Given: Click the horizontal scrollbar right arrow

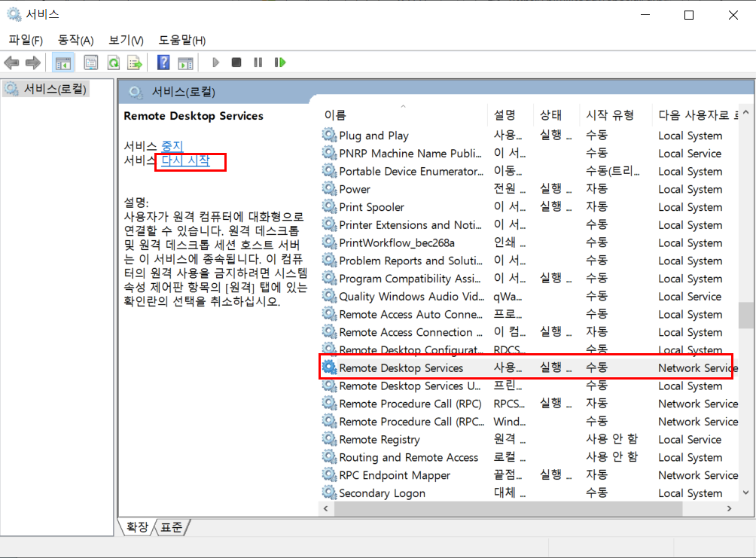Looking at the screenshot, I should point(729,508).
